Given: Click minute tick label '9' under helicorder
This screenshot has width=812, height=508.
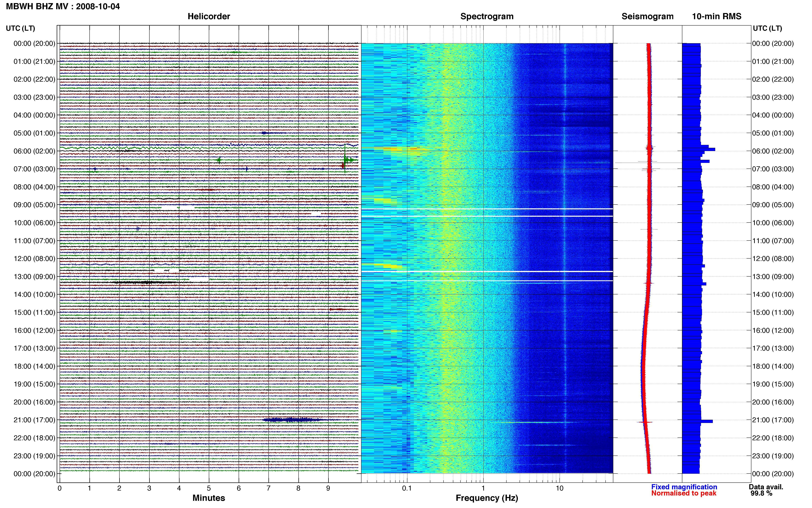Looking at the screenshot, I should [x=328, y=488].
